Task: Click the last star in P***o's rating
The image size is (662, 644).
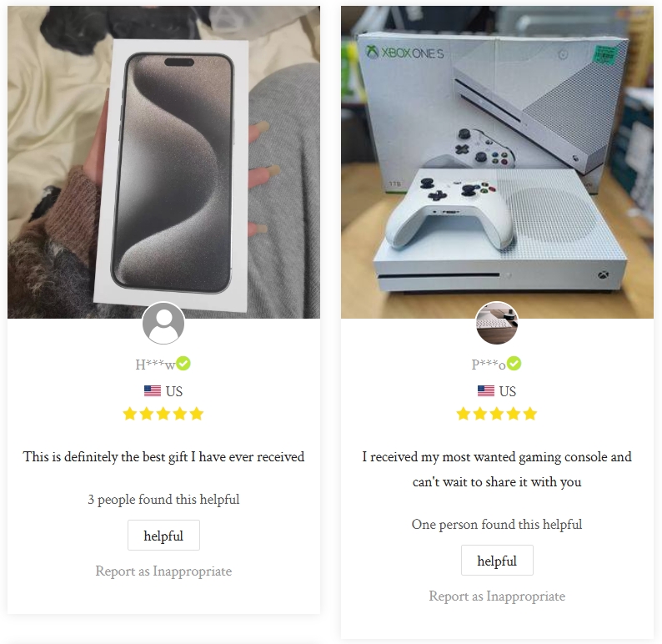Action: (x=530, y=414)
